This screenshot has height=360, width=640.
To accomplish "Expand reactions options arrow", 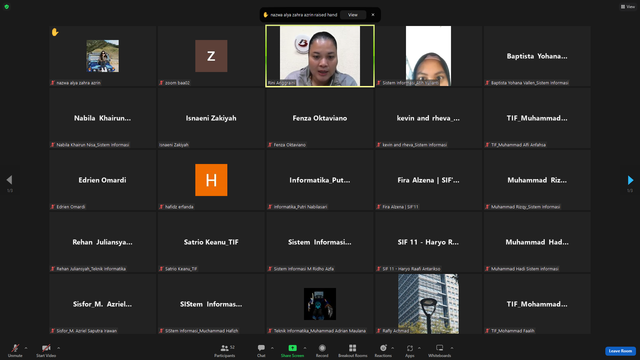I will tap(393, 348).
